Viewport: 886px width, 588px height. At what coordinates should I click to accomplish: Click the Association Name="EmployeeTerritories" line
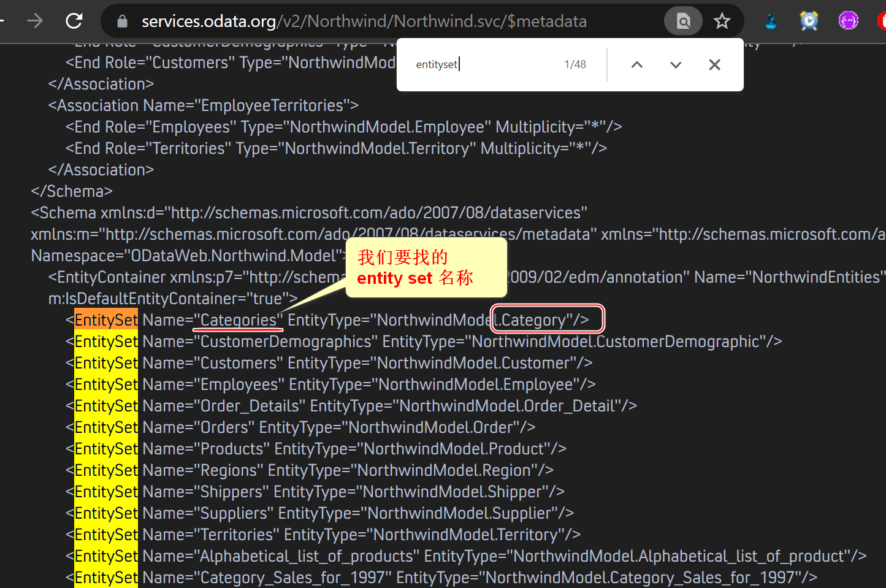(204, 105)
